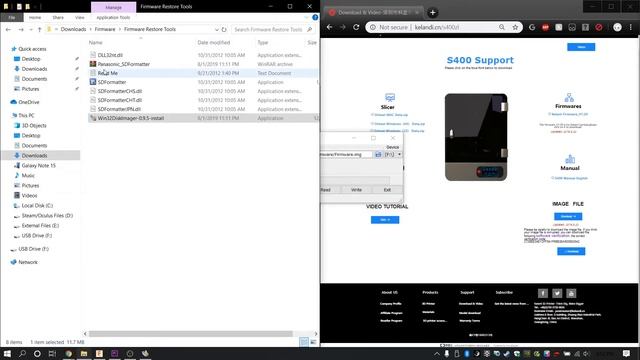Open Adblock Plus extension icon

click(545, 27)
